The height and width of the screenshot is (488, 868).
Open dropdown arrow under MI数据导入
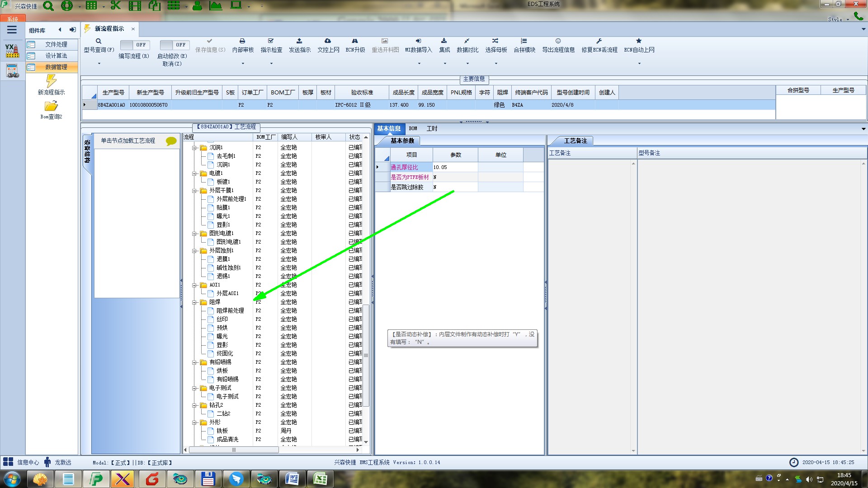(419, 64)
